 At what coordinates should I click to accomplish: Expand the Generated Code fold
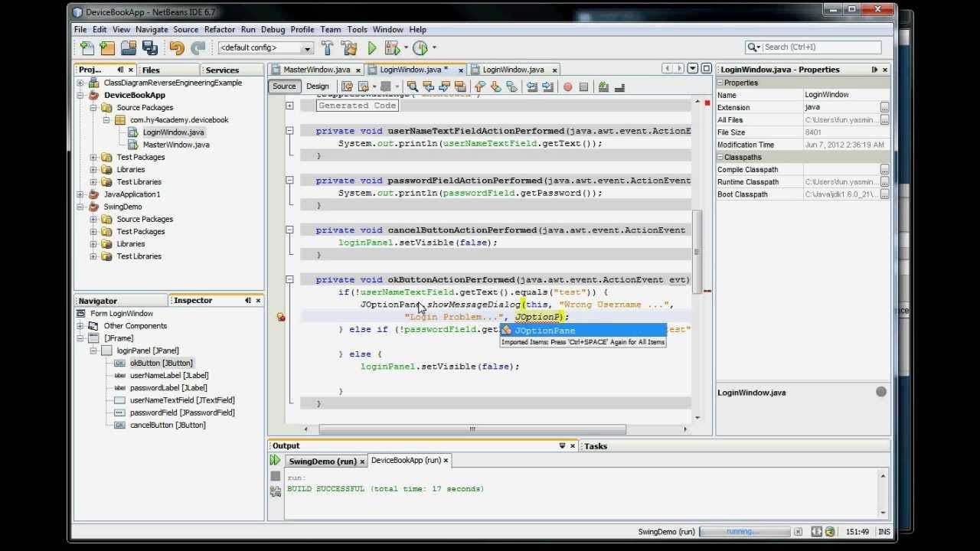click(x=289, y=106)
